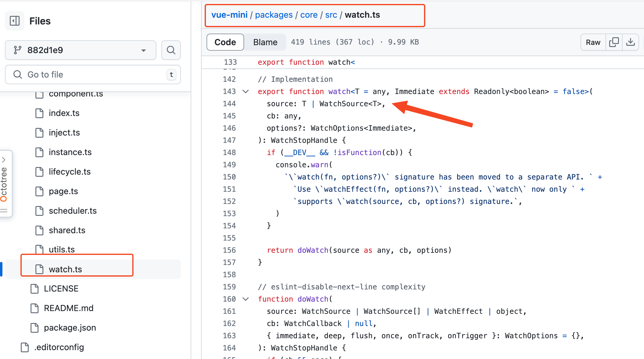
Task: Click the scheduler.ts file icon
Action: [x=39, y=211]
